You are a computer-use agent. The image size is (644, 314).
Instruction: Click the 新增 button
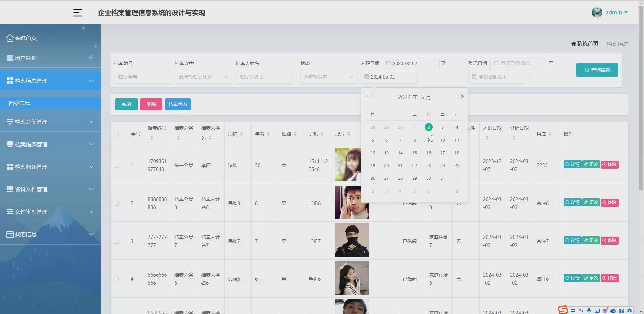point(126,104)
